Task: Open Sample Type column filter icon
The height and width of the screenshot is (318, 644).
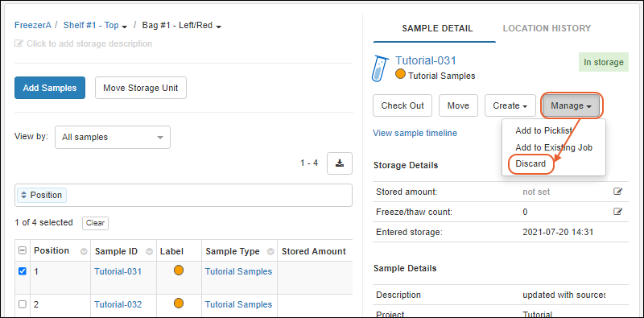Action: click(x=271, y=251)
